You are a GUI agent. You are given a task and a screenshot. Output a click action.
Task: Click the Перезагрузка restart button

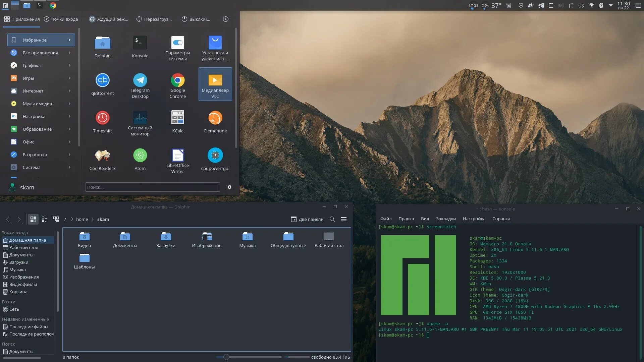coord(154,19)
